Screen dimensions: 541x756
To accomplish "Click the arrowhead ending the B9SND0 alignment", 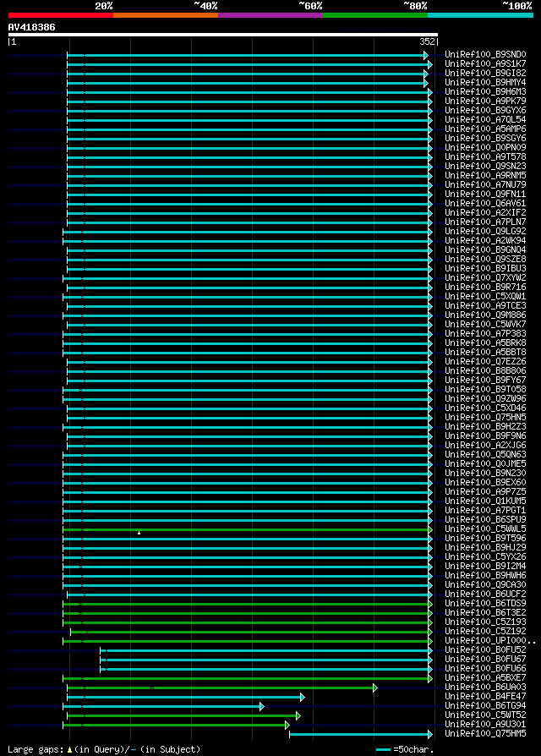I will click(426, 56).
